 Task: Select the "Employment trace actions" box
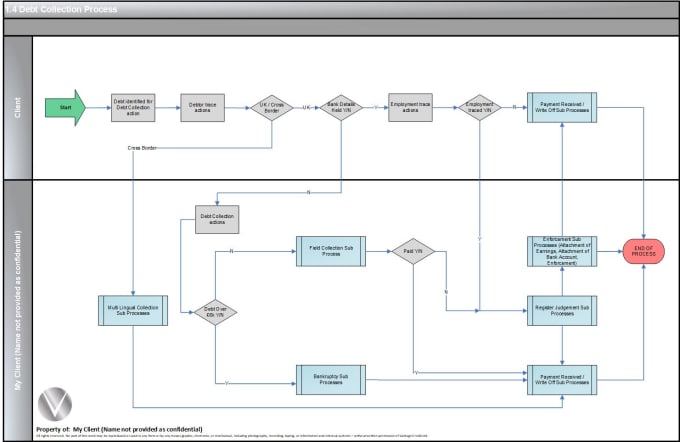pyautogui.click(x=410, y=107)
